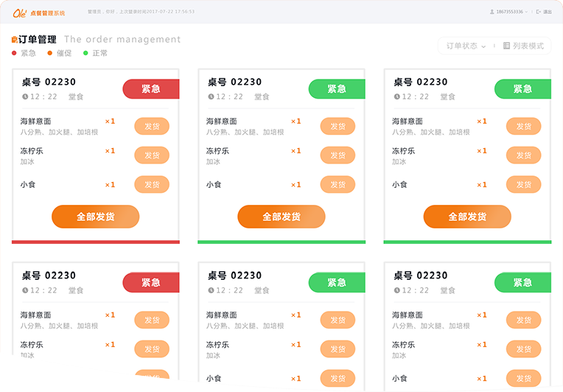
Task: Click green 紧急 tag on top-right card
Action: click(522, 89)
